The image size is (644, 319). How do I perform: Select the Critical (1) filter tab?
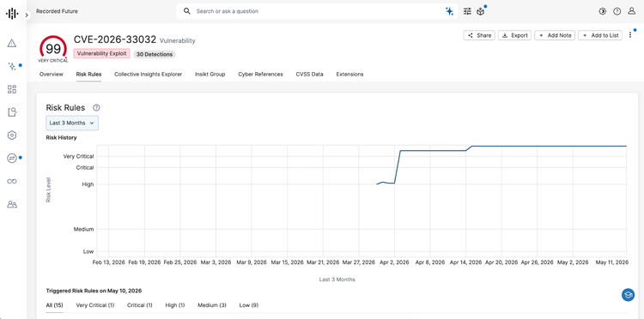tap(140, 305)
